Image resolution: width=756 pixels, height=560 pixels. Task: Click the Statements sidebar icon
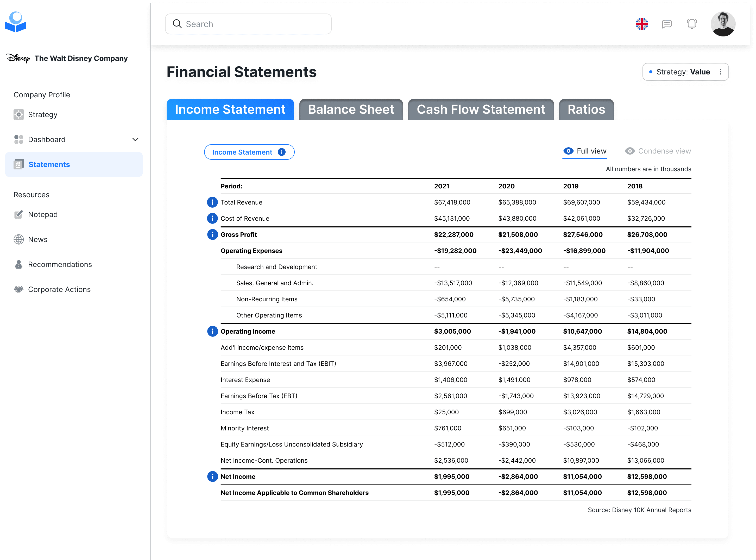[x=19, y=164]
